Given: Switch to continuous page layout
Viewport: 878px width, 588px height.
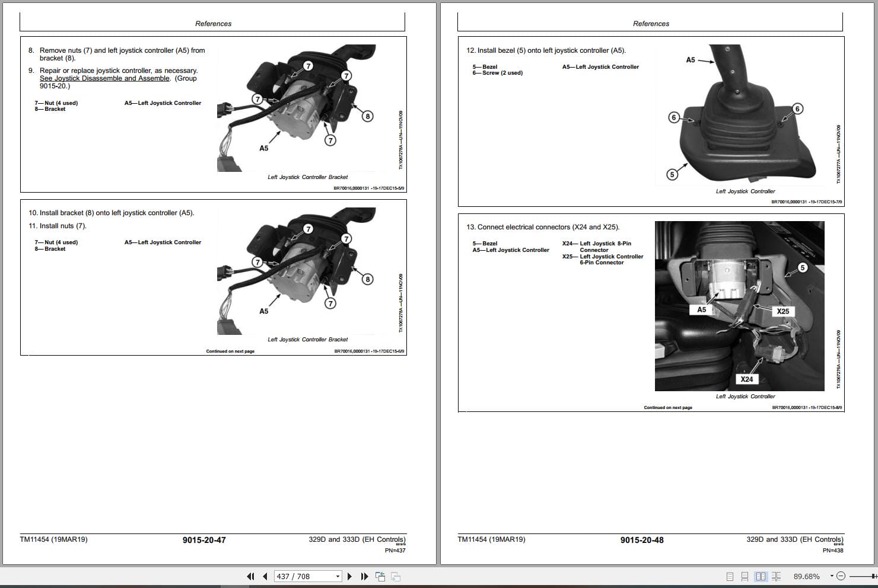Looking at the screenshot, I should point(745,576).
